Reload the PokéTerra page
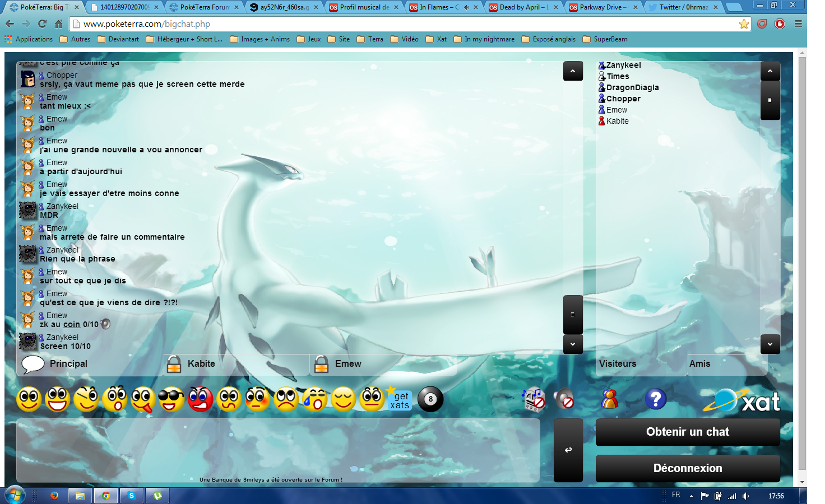825x504 pixels. pos(43,24)
